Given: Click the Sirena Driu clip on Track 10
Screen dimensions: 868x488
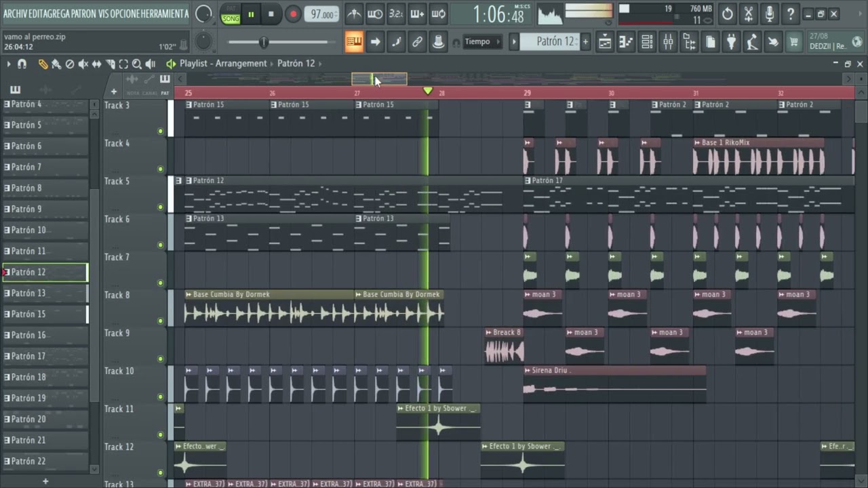Looking at the screenshot, I should (614, 384).
